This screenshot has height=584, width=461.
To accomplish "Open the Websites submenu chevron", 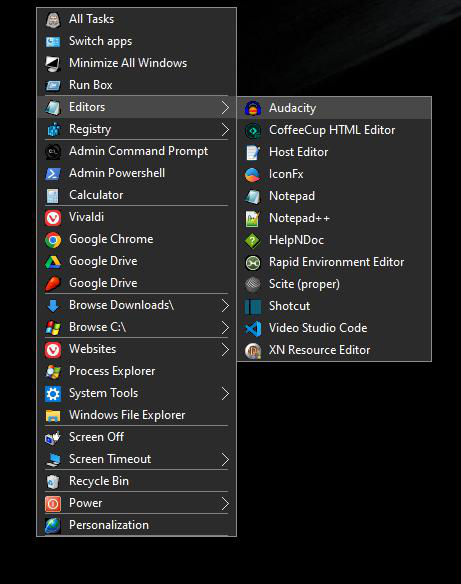I will (225, 349).
